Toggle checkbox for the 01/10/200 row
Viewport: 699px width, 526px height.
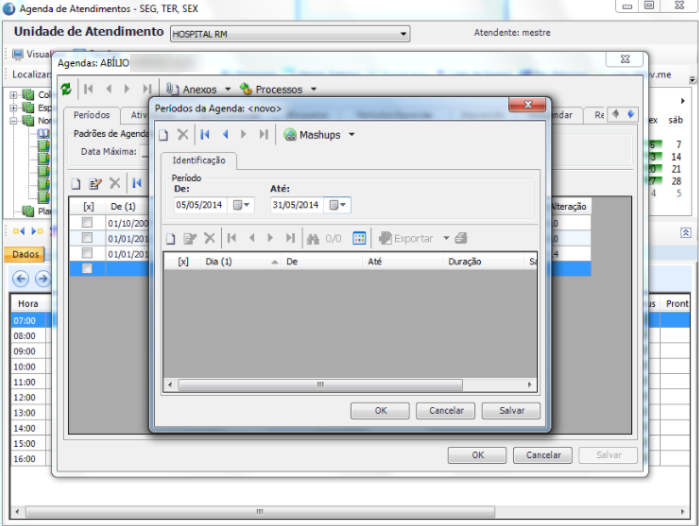[x=87, y=222]
